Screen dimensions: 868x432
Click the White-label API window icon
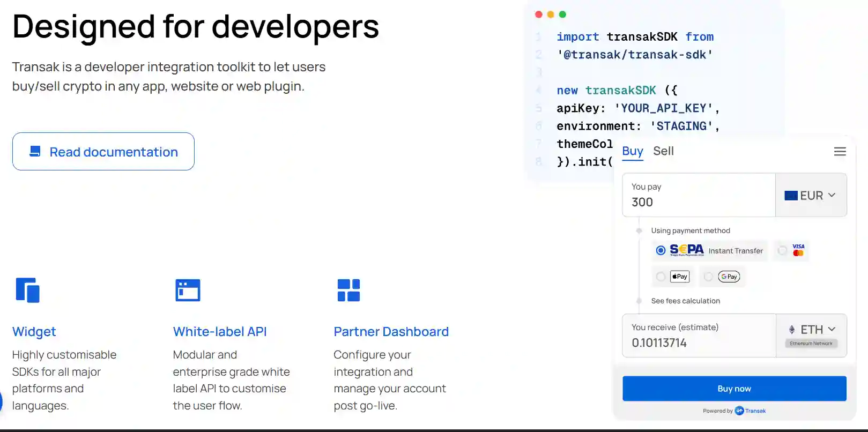click(x=188, y=290)
